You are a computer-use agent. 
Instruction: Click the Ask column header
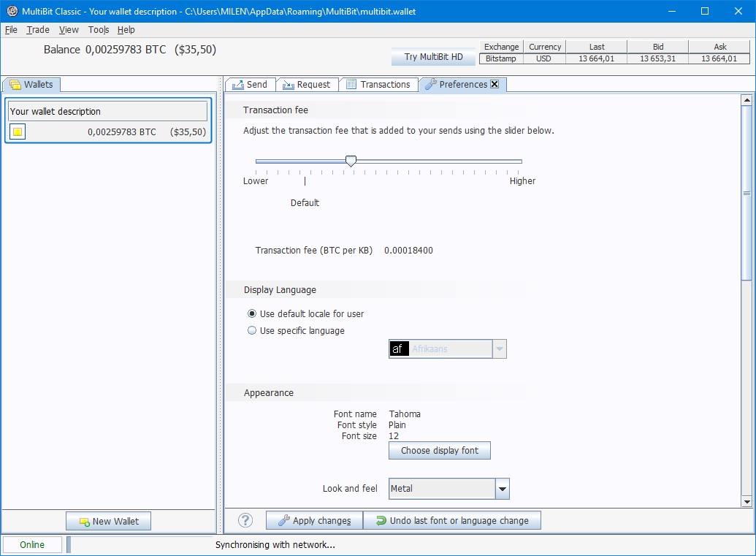point(719,47)
